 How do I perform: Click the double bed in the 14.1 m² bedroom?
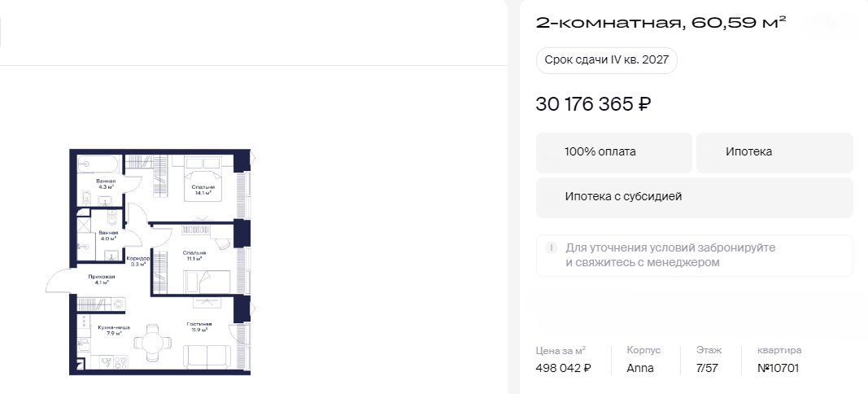[x=203, y=174]
